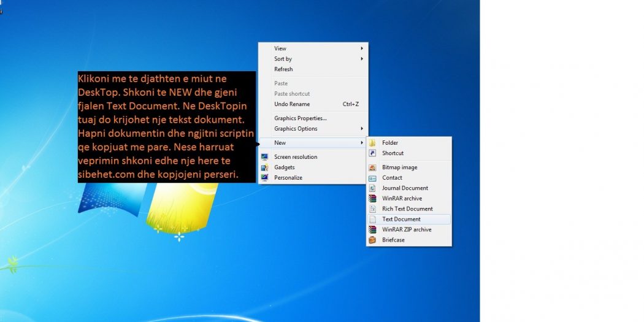
Task: Click the Ctrl+Z shortcut label
Action: tap(351, 104)
